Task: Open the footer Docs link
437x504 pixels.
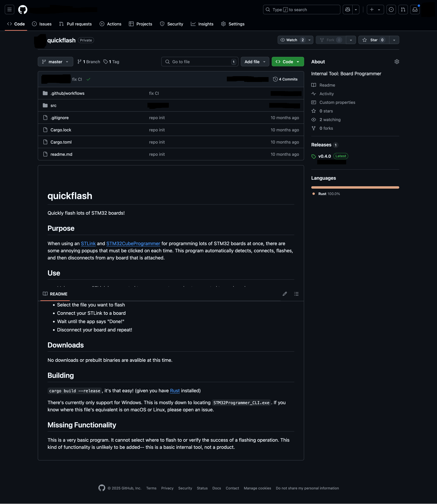Action: [x=217, y=488]
